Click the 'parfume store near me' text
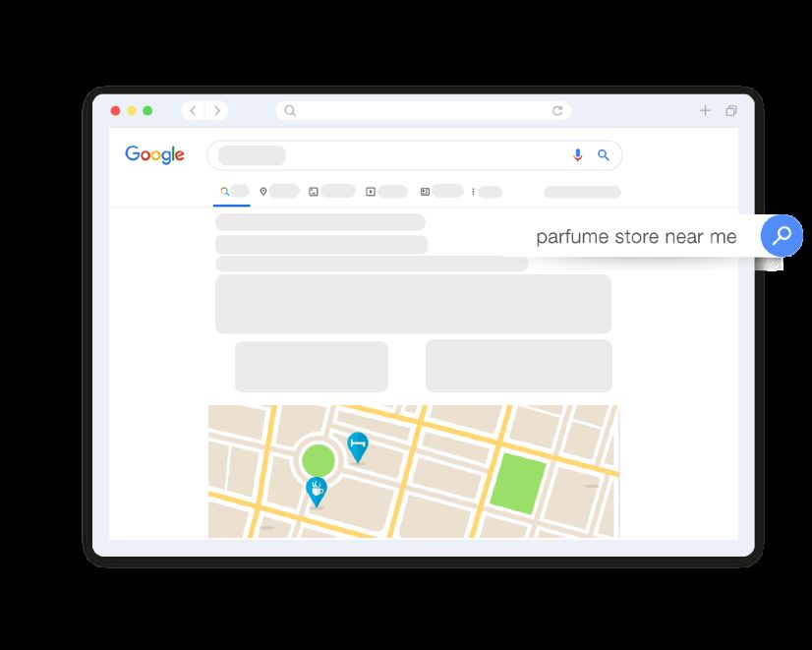The width and height of the screenshot is (812, 650). coord(636,237)
